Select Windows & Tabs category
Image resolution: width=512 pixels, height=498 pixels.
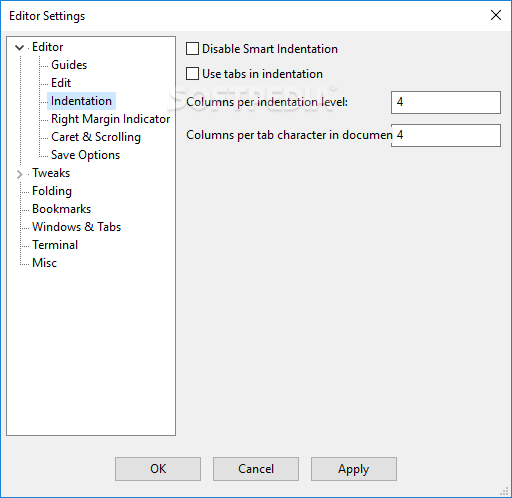pos(76,227)
